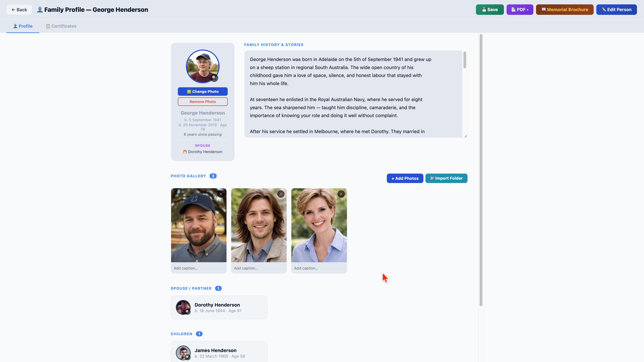
Task: Click the Children section heading
Action: [182, 334]
